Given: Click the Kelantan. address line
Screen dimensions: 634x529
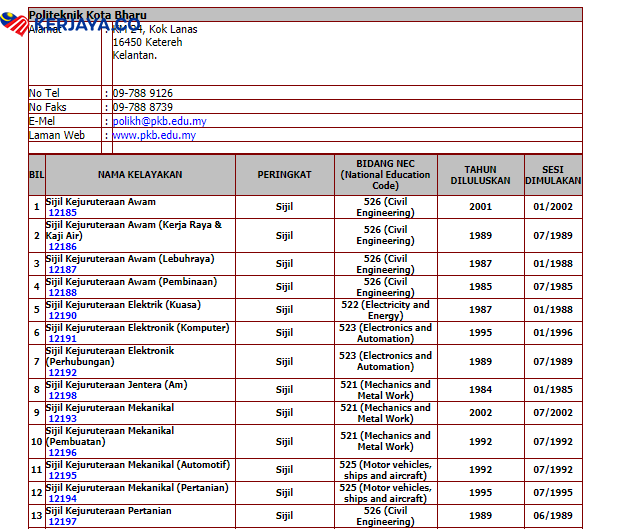Looking at the screenshot, I should tap(135, 55).
